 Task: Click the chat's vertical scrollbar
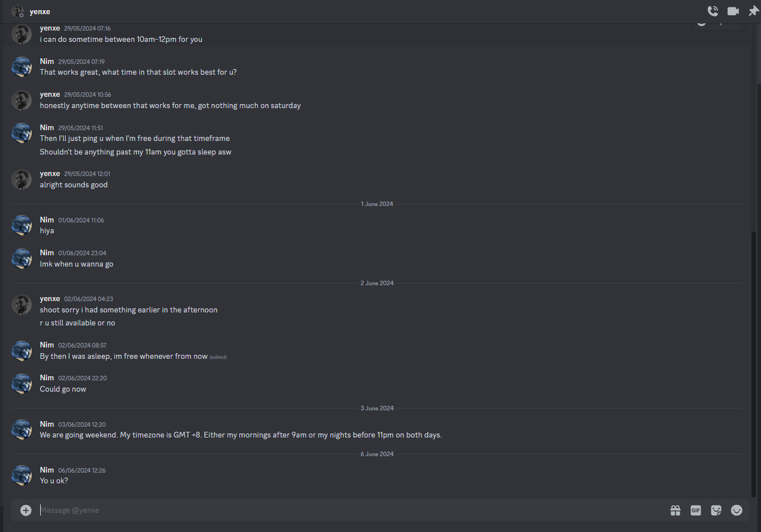[x=753, y=362]
